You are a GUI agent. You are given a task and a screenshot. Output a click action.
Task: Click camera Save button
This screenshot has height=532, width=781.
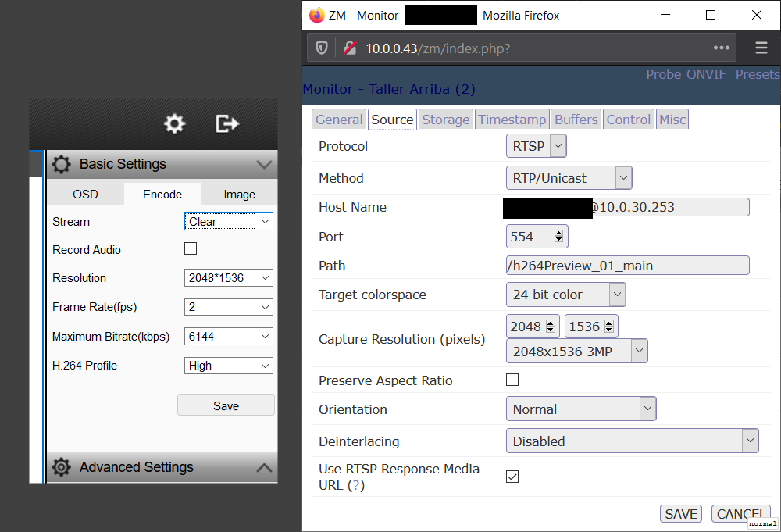[226, 405]
